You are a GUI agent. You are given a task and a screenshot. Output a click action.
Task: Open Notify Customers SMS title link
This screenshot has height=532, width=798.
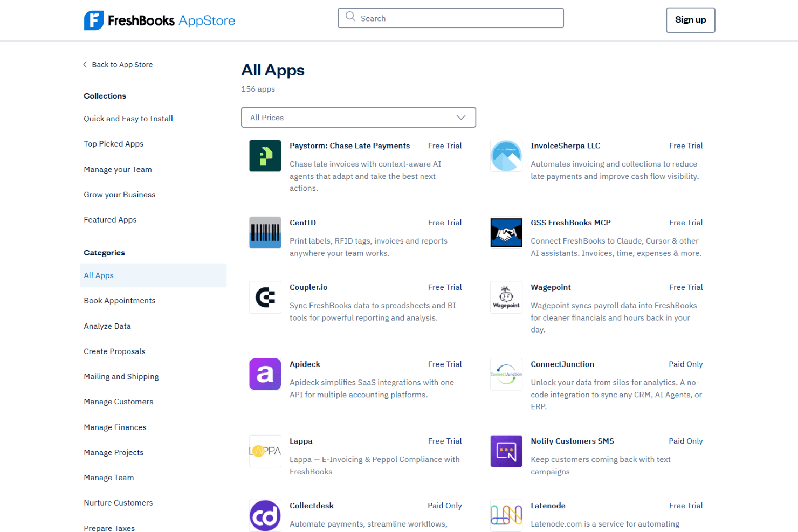(573, 441)
